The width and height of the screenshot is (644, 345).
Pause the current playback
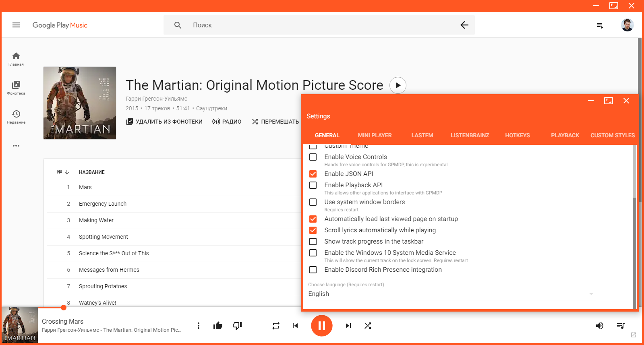[322, 326]
